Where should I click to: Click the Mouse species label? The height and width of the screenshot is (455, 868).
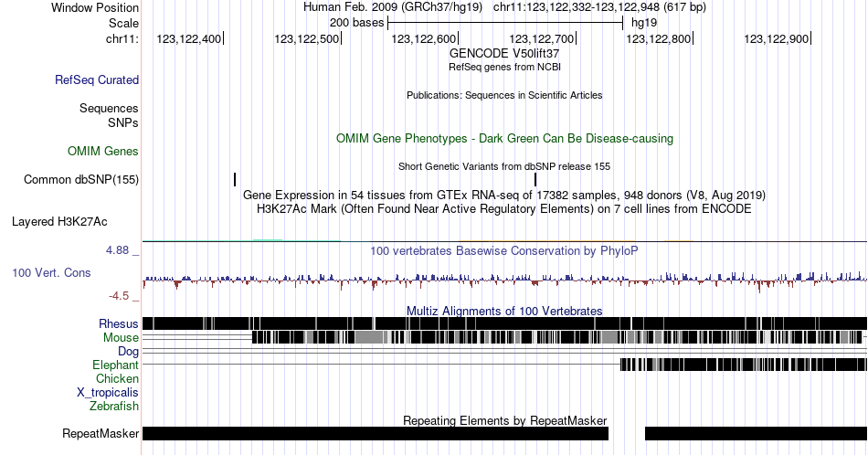click(x=121, y=338)
